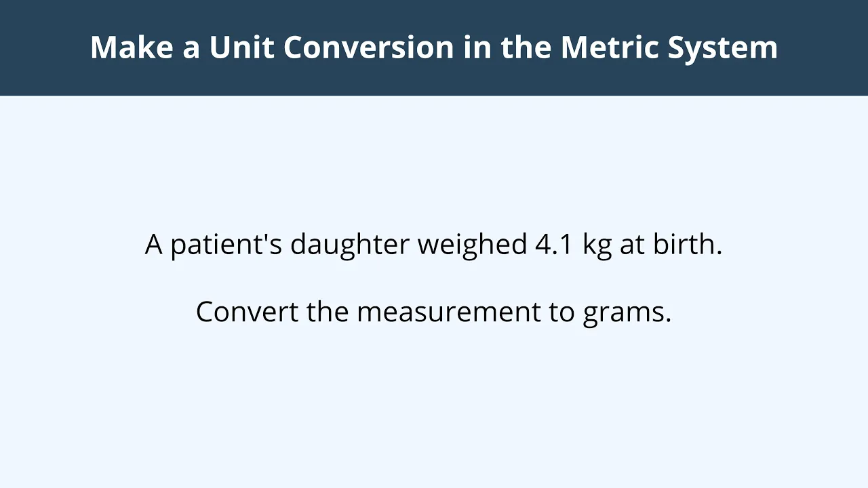Click the "kg" unit text
Screen dimensions: 868x488
597,245
